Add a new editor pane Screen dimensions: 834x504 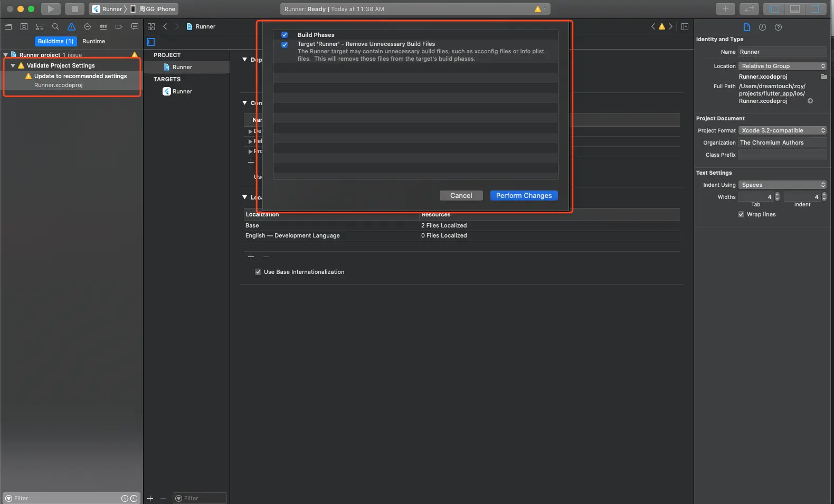coord(685,26)
